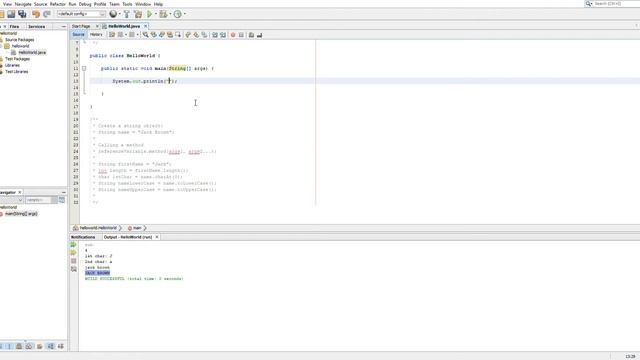This screenshot has width=640, height=360.
Task: Click the Stop Macro Recording icon
Action: [x=241, y=35]
